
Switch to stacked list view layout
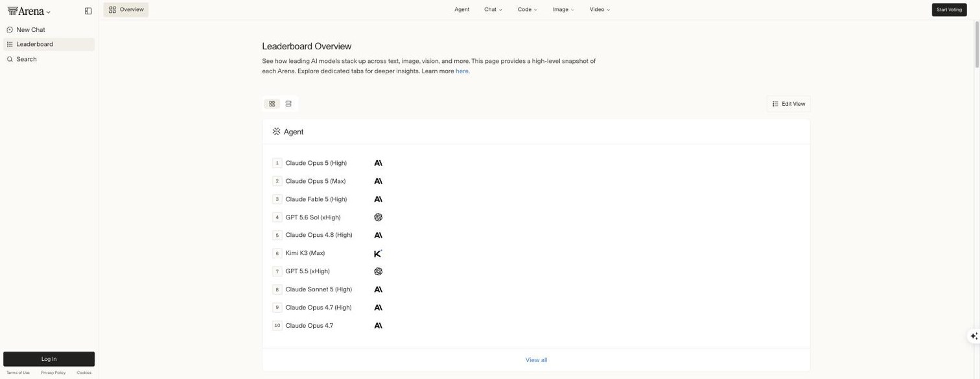(x=288, y=104)
